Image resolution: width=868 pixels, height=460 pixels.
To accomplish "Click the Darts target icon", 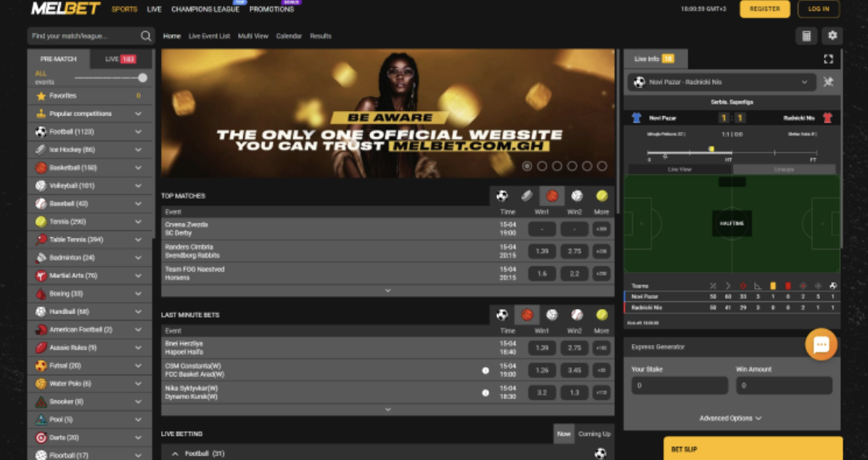I will click(41, 438).
